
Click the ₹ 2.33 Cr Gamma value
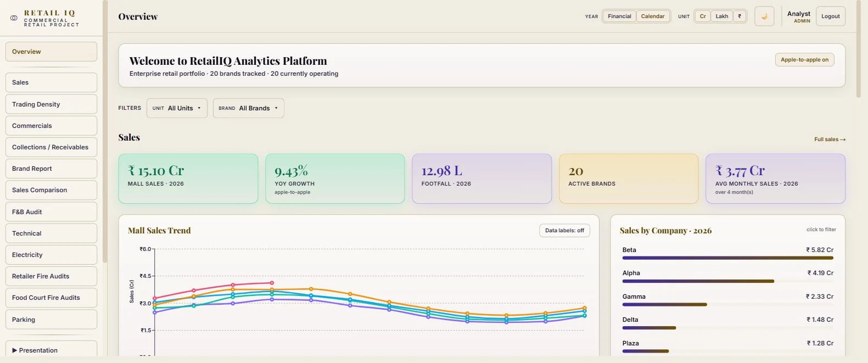(x=820, y=297)
